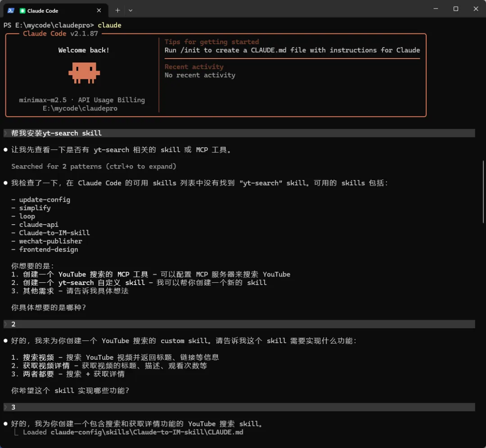The height and width of the screenshot is (448, 486).
Task: Click the PowerShell icon in the title bar
Action: [11, 10]
